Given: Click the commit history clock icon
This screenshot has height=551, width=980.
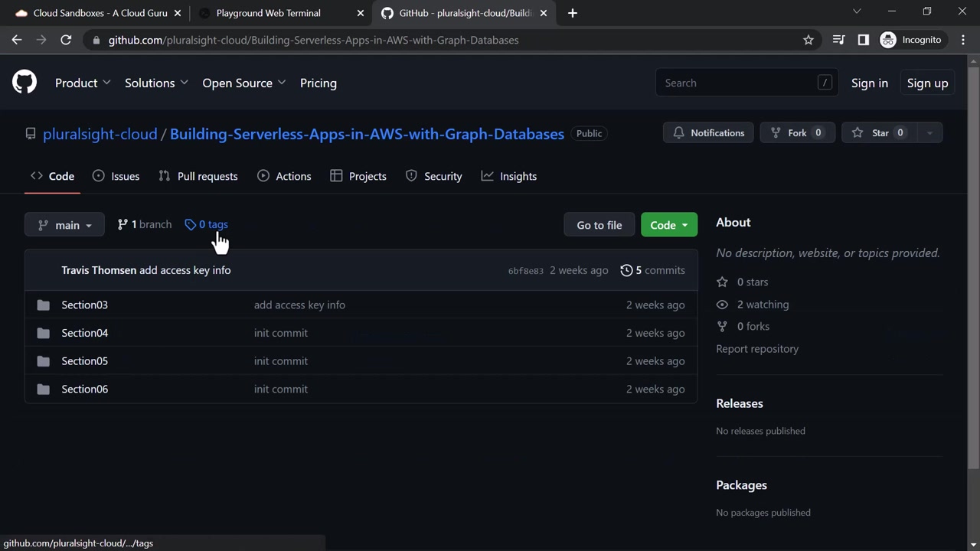Looking at the screenshot, I should 626,270.
